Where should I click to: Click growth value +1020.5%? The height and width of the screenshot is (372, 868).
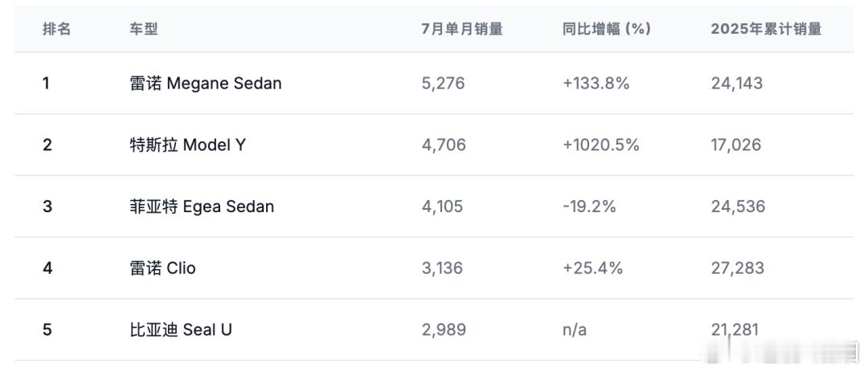coord(601,145)
